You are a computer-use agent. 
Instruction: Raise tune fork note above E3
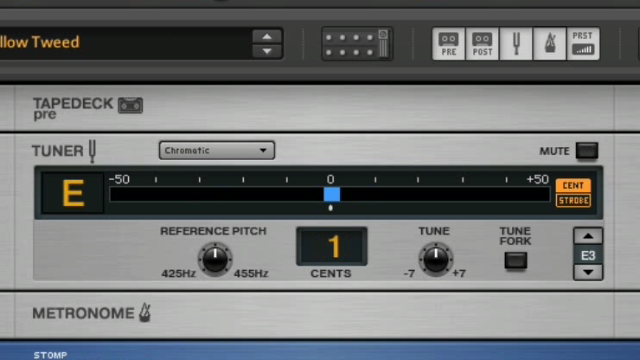click(x=588, y=236)
